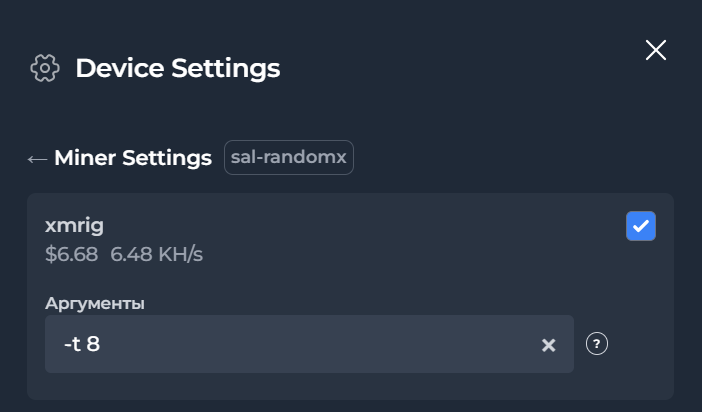Click the 6.48 KH/s hashrate value
702x412 pixels.
coord(156,254)
